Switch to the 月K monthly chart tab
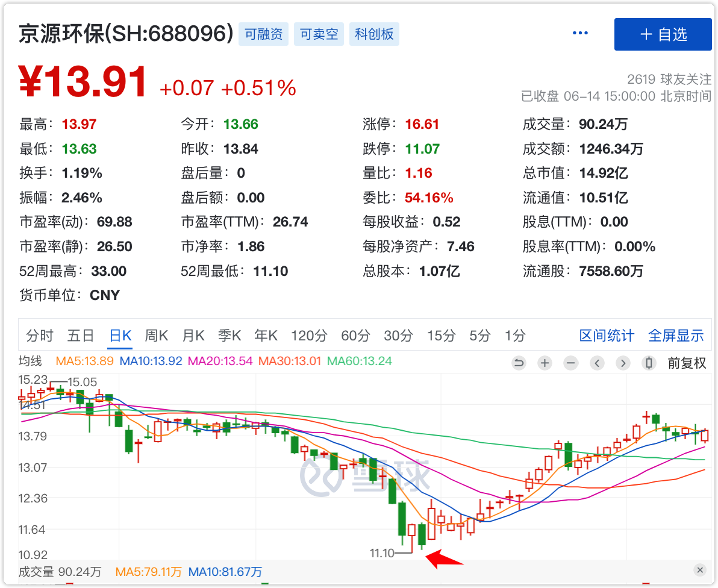 (x=193, y=336)
